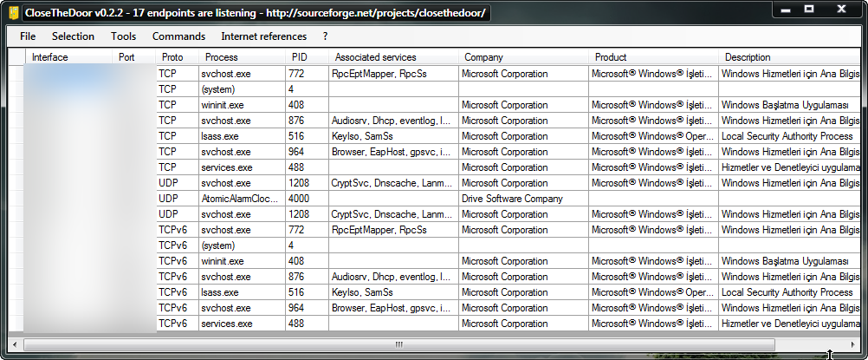Click PID 876 in the TCP row
The image size is (868, 360).
point(308,121)
